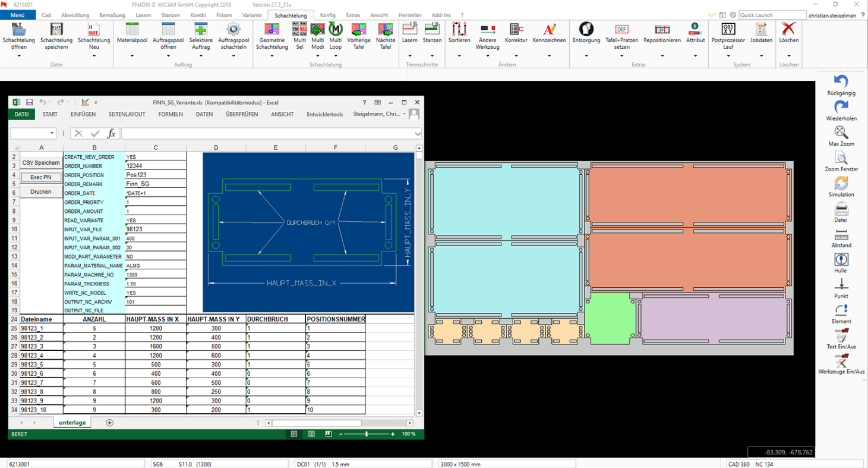Screen dimensions: 868x468
Task: Click the CSV Speichern button
Action: pos(41,163)
